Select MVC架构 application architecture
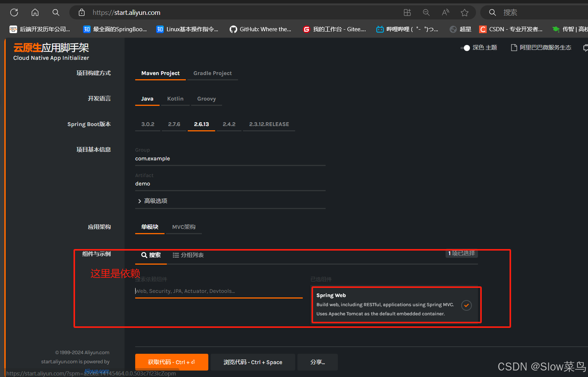This screenshot has height=377, width=588. [184, 227]
